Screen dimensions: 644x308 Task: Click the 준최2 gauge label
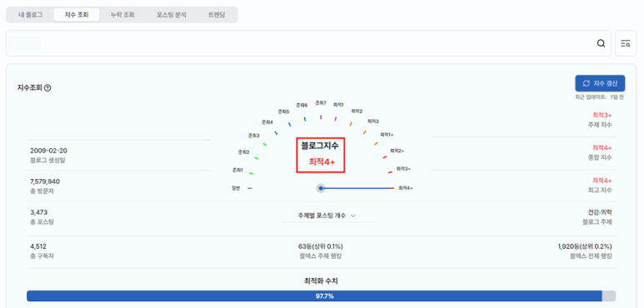click(x=244, y=152)
